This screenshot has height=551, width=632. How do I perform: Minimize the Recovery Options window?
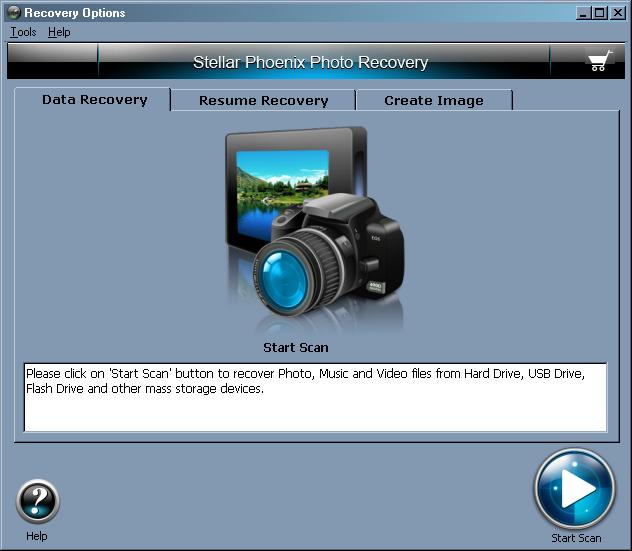pyautogui.click(x=584, y=13)
